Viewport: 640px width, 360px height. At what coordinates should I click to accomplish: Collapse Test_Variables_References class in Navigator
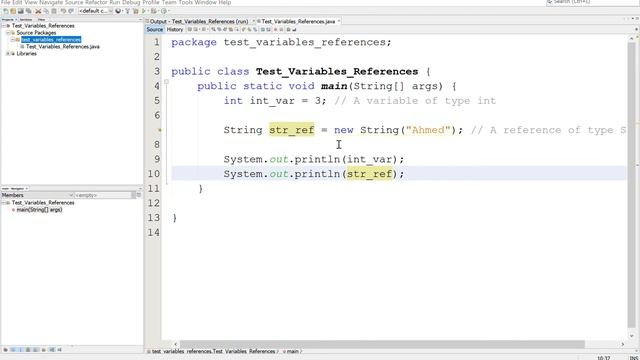tap(4, 203)
